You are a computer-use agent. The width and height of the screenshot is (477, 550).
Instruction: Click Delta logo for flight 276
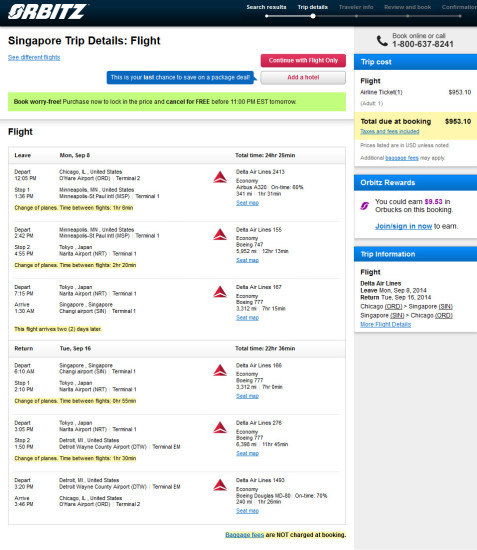(x=220, y=428)
